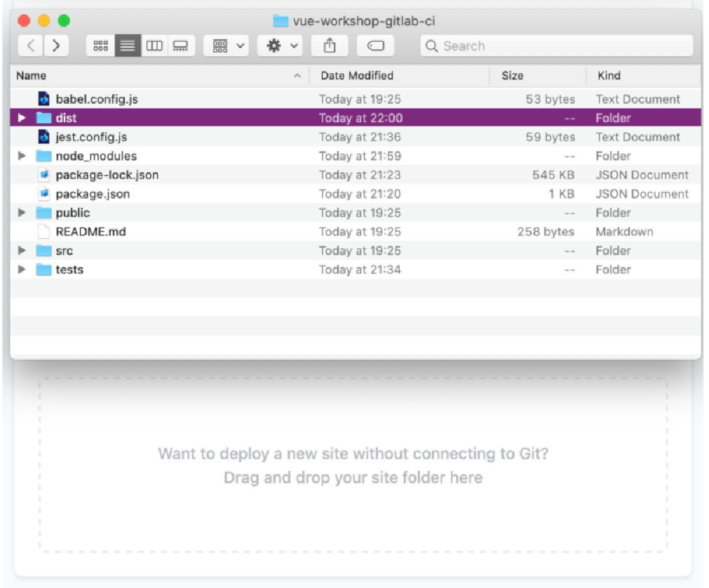Screen dimensions: 709x588
Task: Sort by the Kind column header
Action: coord(644,76)
